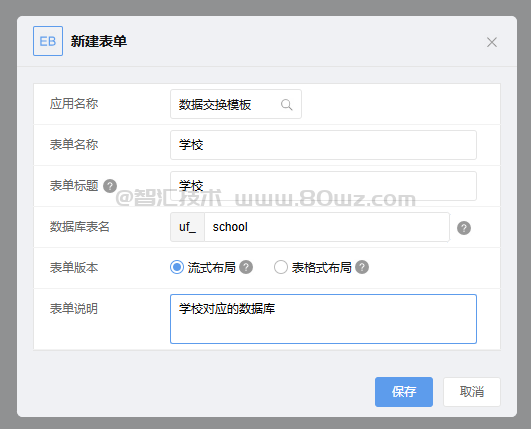Click the 保存 button

(x=404, y=392)
